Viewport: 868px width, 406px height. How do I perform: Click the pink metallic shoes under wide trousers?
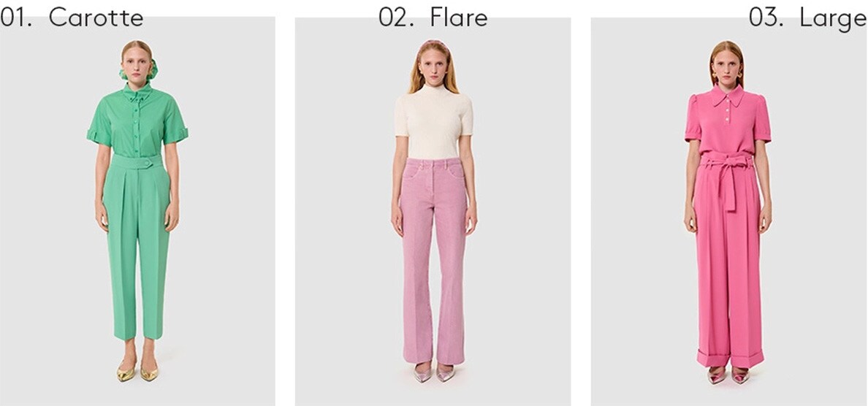[728, 375]
